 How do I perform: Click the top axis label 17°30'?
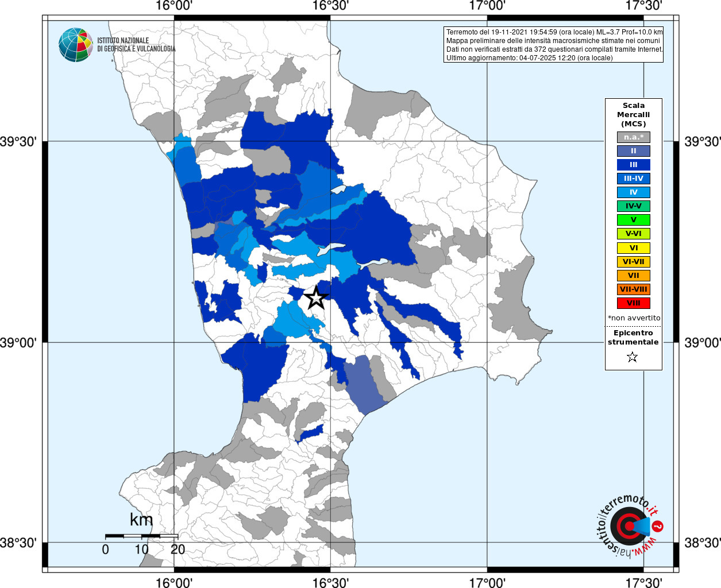pyautogui.click(x=643, y=6)
